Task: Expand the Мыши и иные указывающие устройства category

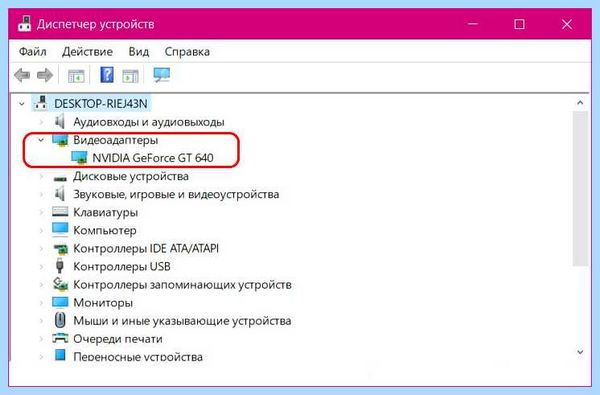Action: point(41,321)
